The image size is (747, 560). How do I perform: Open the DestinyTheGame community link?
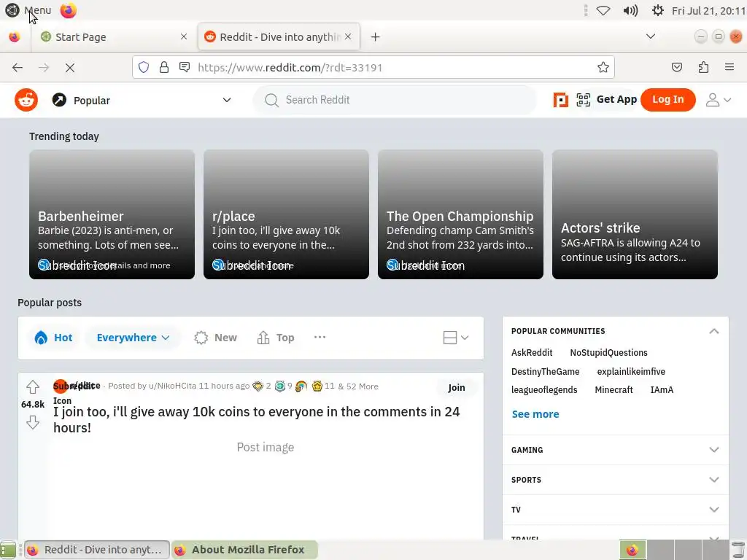coord(545,371)
